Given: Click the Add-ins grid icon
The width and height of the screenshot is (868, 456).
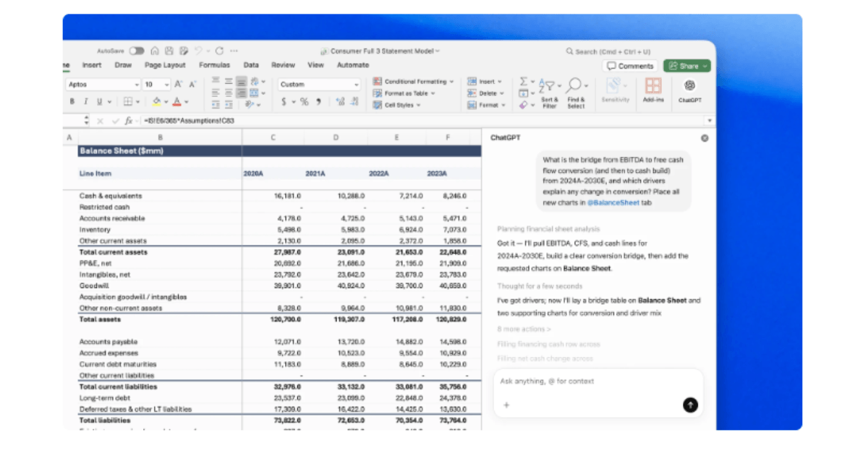Looking at the screenshot, I should click(653, 87).
